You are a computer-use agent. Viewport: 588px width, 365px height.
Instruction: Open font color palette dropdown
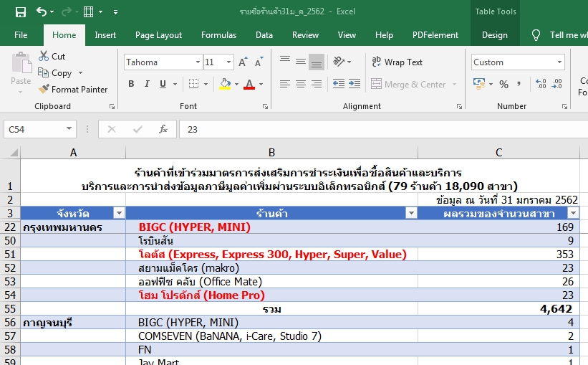coord(261,84)
